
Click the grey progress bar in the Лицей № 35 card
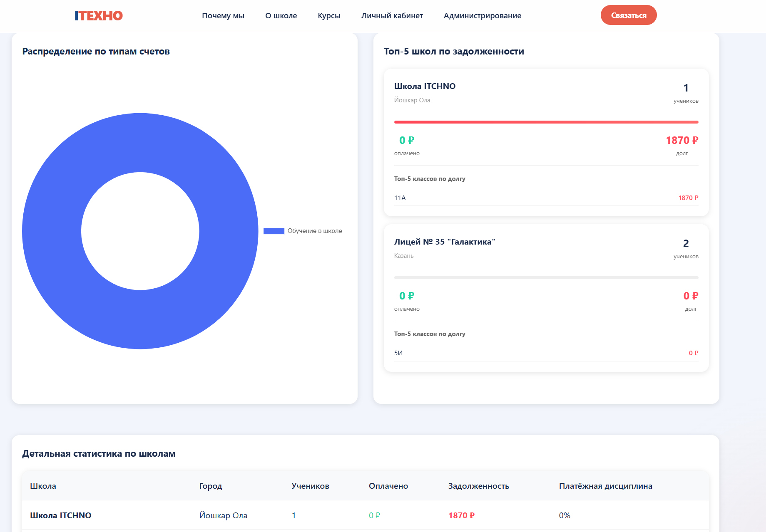[x=546, y=277]
